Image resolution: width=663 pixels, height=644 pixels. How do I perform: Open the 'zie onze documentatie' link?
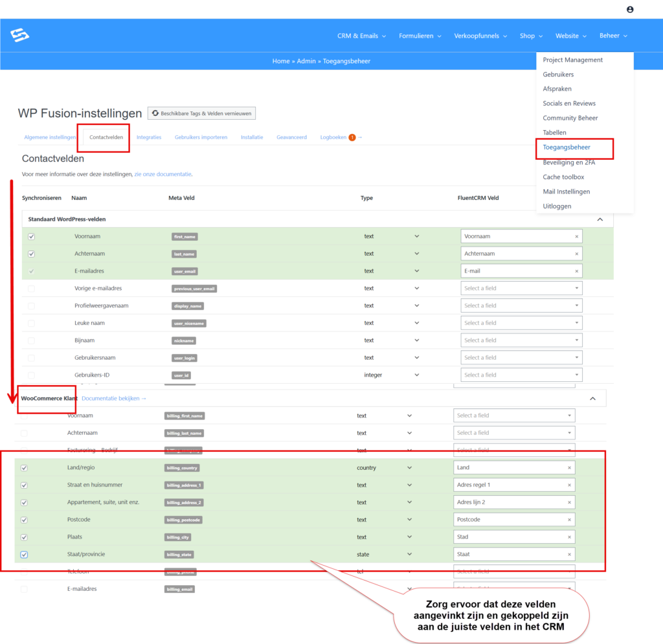pos(163,174)
